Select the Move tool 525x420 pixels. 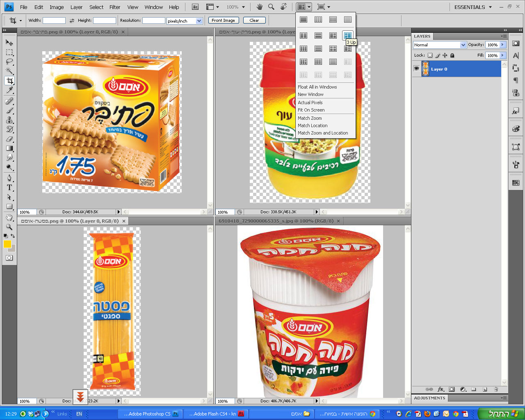pos(9,42)
